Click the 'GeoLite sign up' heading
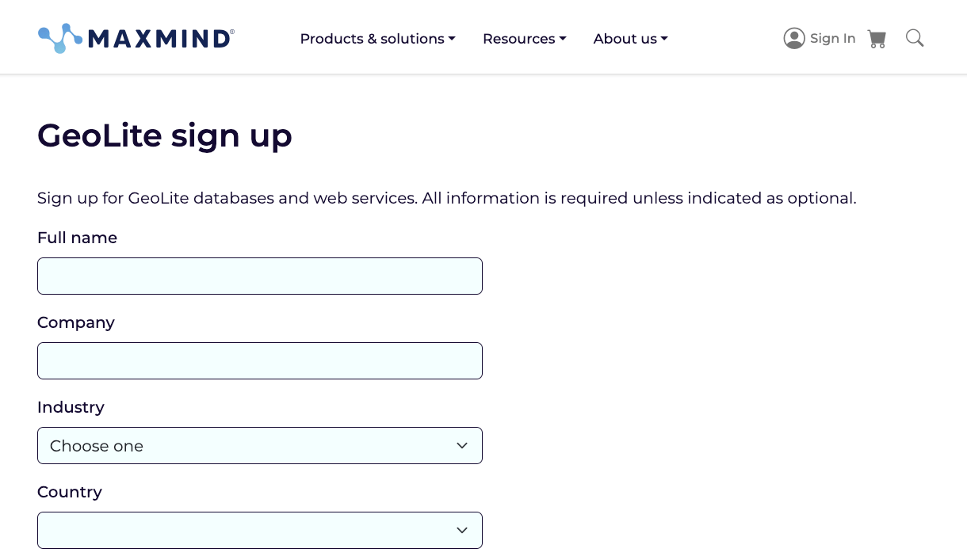967x560 pixels. click(164, 135)
